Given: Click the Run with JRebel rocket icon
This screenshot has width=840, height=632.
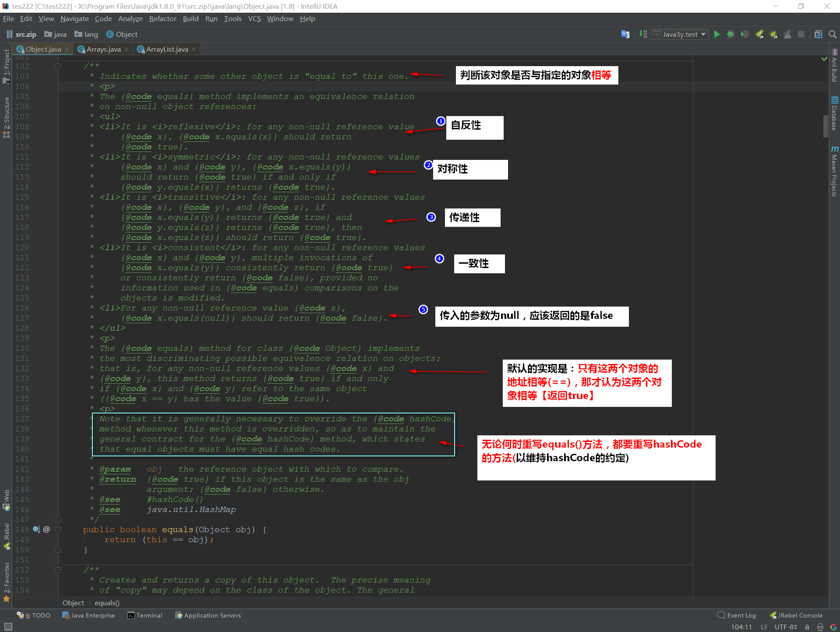Looking at the screenshot, I should [759, 34].
